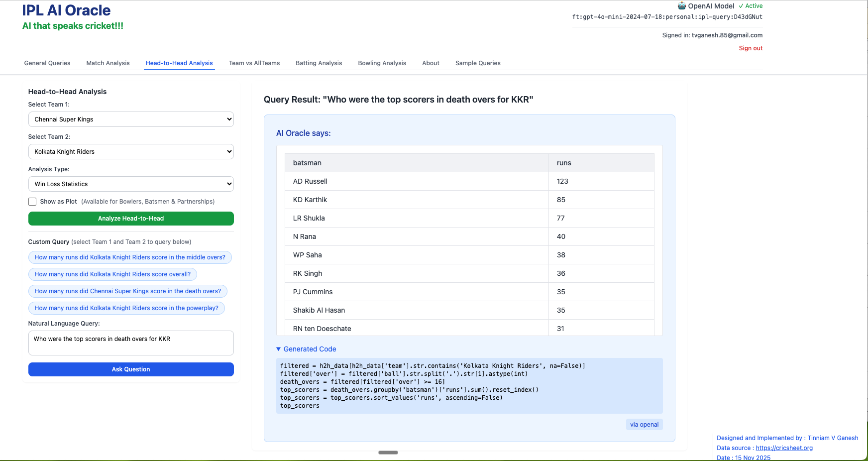
Task: Open the Analysis Type dropdown
Action: point(131,184)
